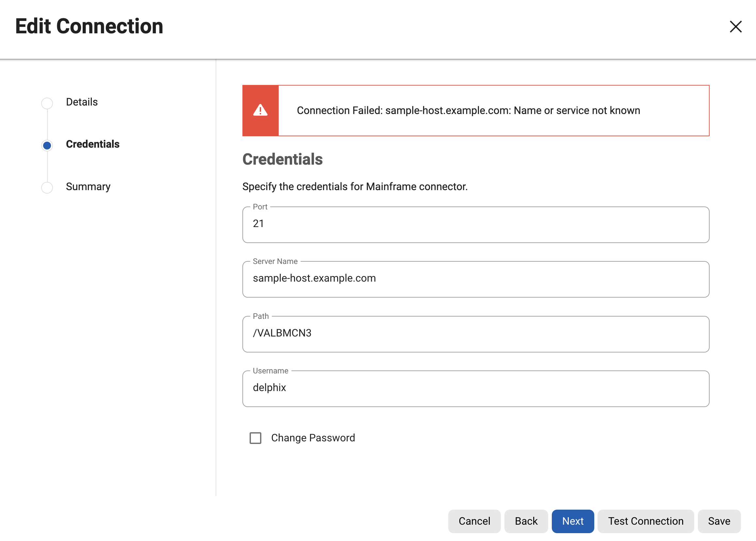Run Test Connection
This screenshot has width=756, height=541.
[645, 521]
